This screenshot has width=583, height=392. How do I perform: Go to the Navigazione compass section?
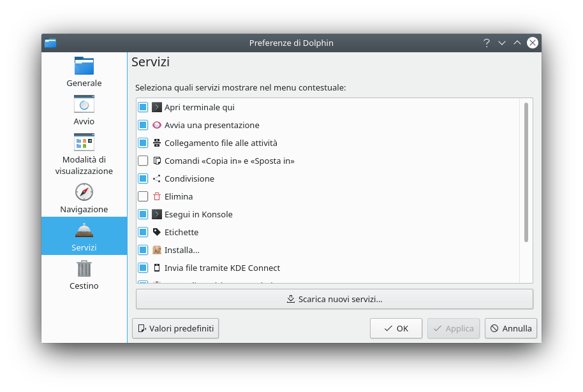click(84, 198)
